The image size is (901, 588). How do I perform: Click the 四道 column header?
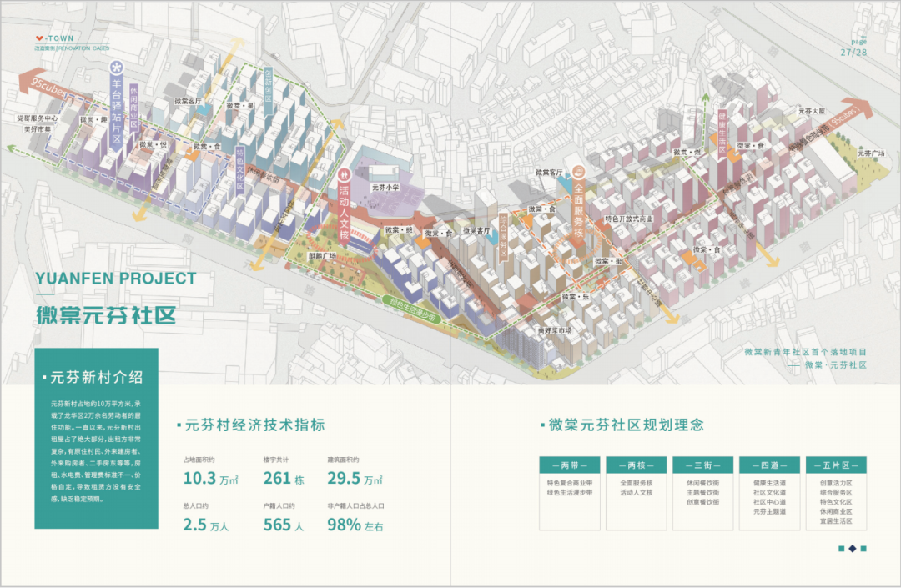pyautogui.click(x=769, y=465)
